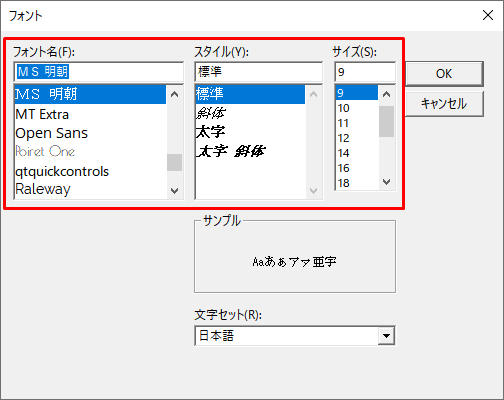Open the 文字セット dropdown
This screenshot has height=400, width=504.
[x=386, y=336]
